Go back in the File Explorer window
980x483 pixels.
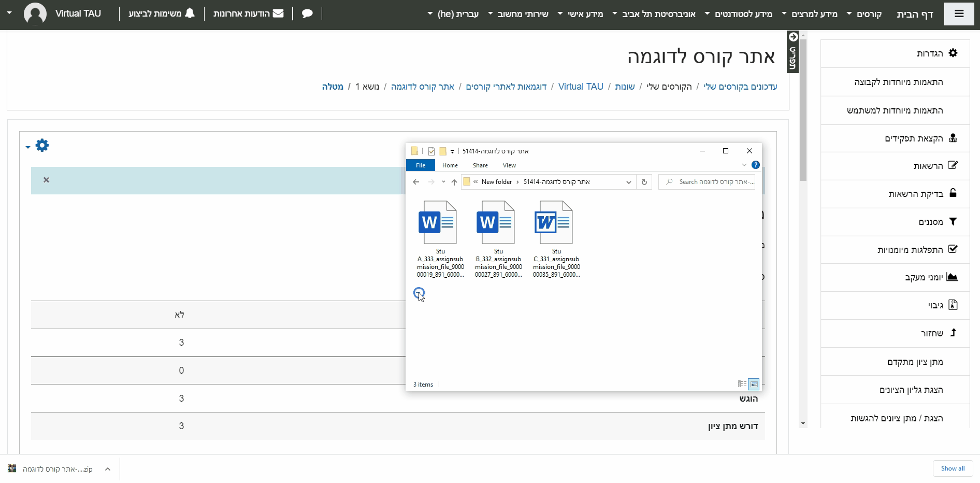click(416, 182)
